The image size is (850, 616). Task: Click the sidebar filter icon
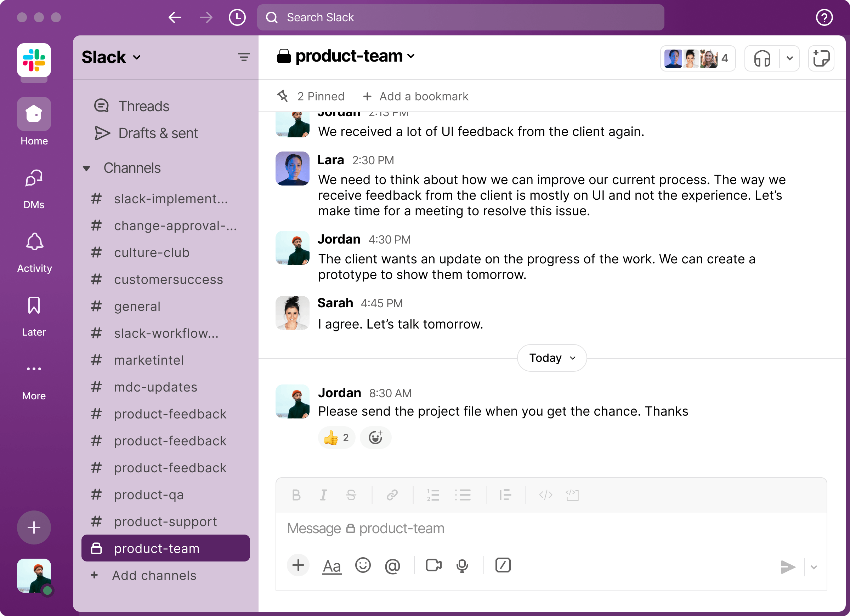click(x=244, y=57)
